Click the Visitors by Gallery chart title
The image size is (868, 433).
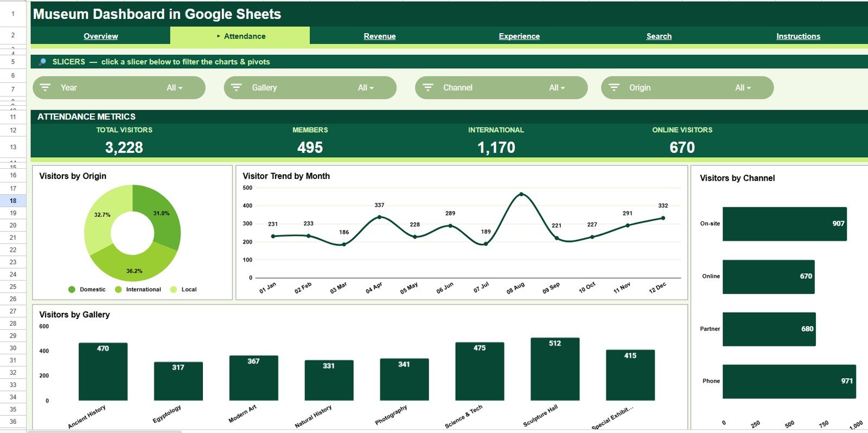[74, 315]
